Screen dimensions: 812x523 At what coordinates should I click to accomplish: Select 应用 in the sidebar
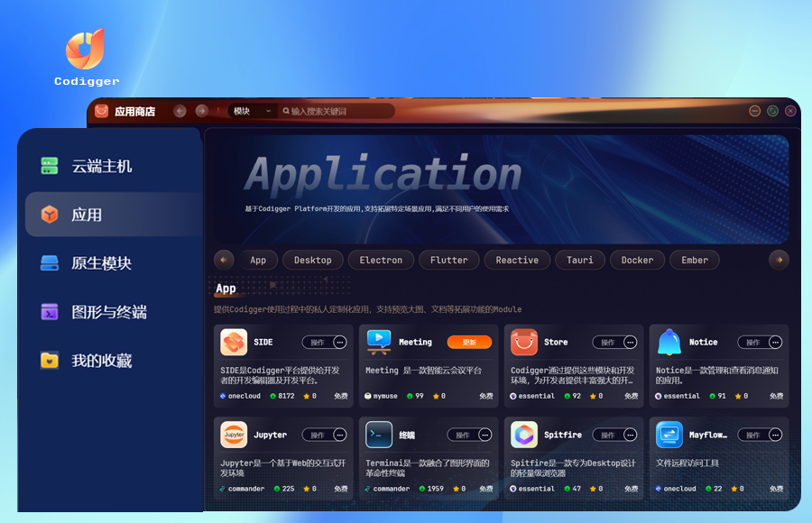114,215
